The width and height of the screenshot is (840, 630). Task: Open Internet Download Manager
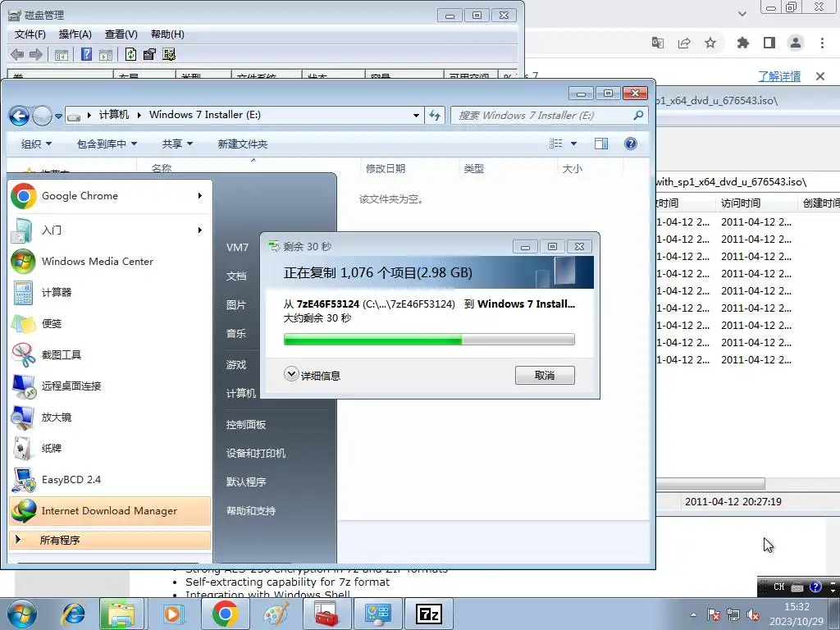pos(109,511)
